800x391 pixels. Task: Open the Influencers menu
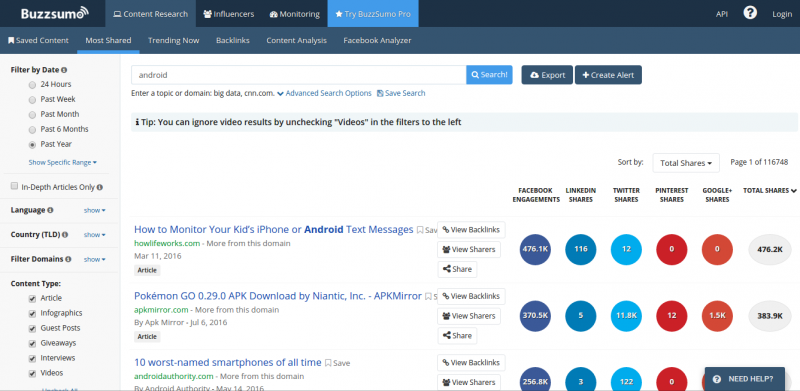tap(229, 14)
